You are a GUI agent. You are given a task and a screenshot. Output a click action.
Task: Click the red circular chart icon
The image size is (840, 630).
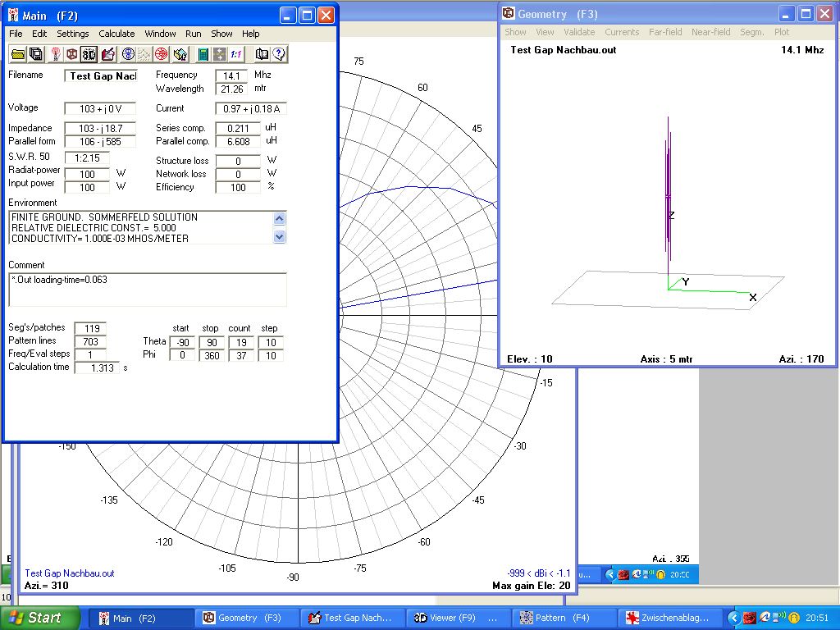pyautogui.click(x=162, y=54)
